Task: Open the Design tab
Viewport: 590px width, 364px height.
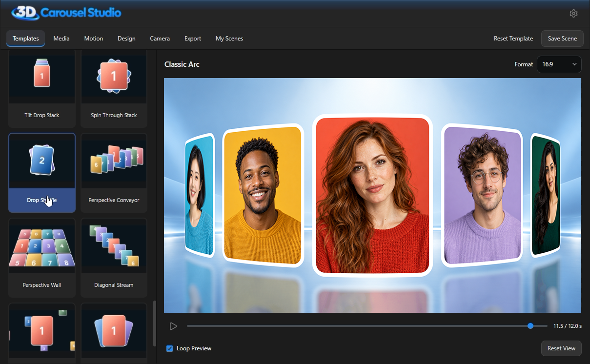Action: click(x=126, y=39)
